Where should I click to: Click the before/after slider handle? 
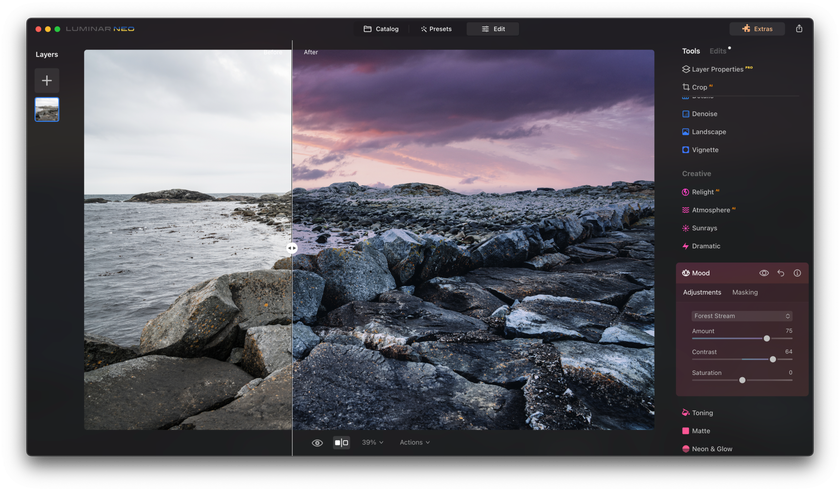292,248
